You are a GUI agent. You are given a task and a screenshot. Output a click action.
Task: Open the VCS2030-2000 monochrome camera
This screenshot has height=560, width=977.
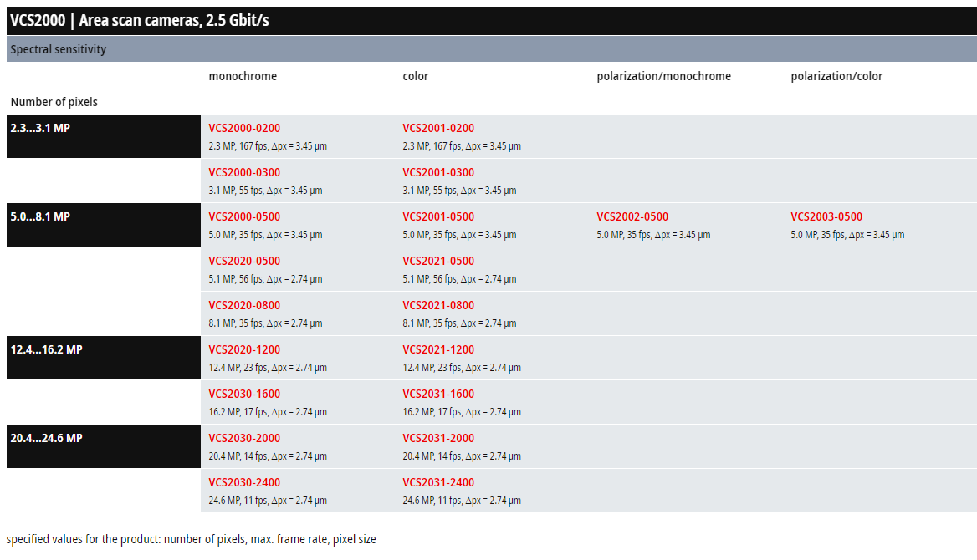point(244,439)
